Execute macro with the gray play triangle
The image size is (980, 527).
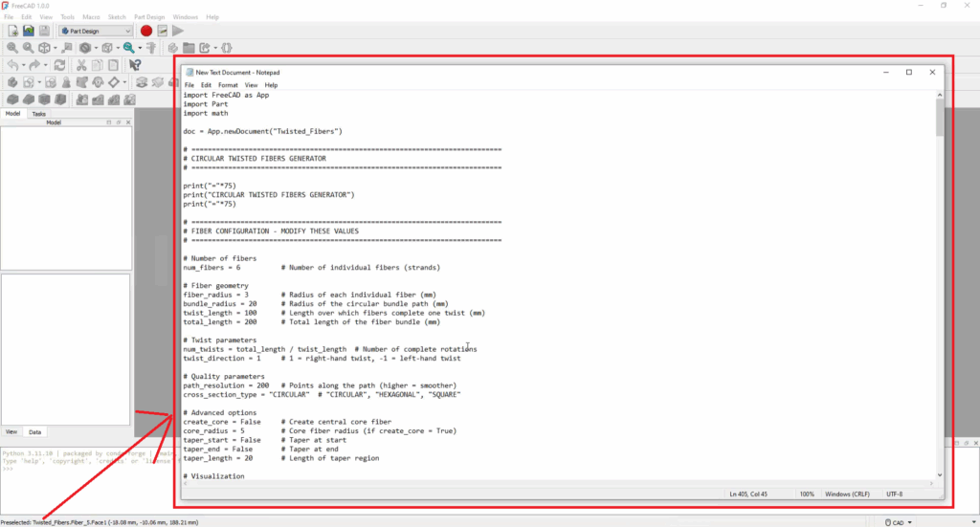coord(178,31)
